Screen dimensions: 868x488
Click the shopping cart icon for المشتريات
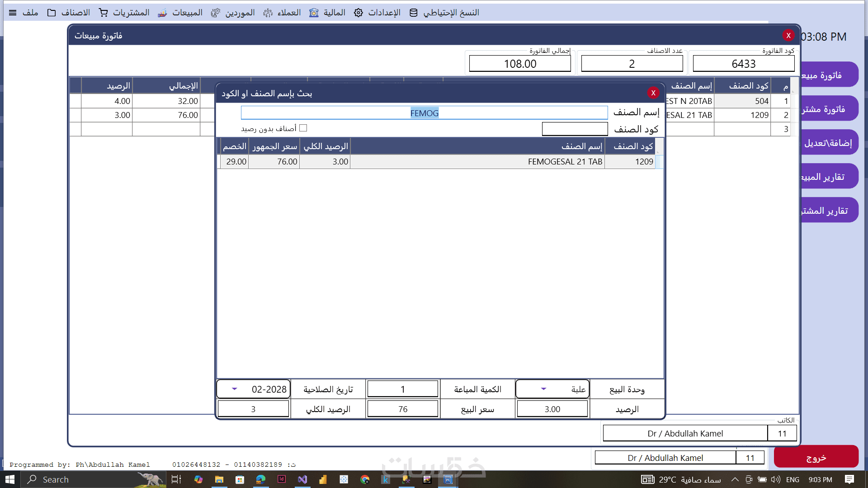point(104,13)
